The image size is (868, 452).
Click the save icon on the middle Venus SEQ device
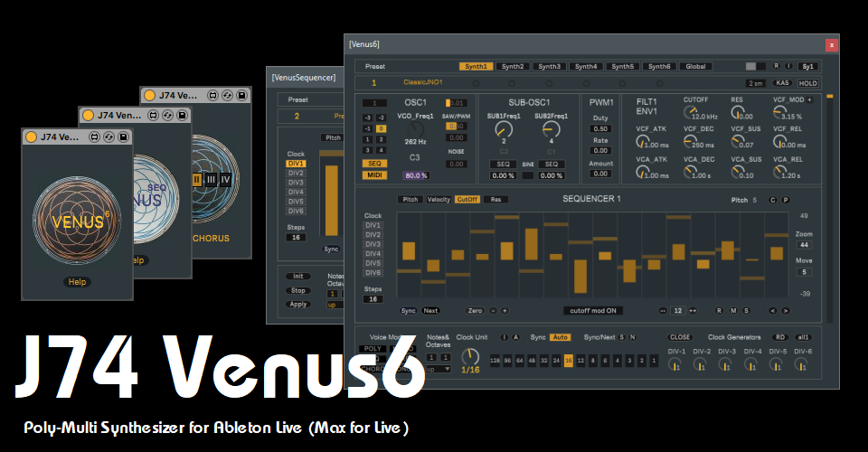coord(182,115)
